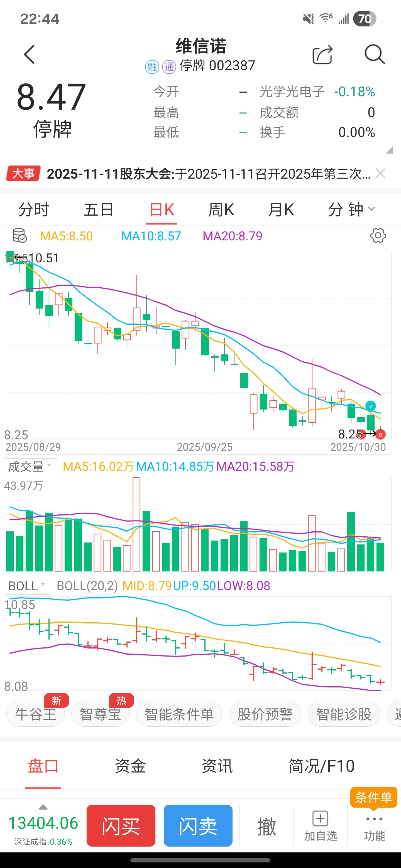The width and height of the screenshot is (401, 868).
Task: Open the 成交量 indicator dropdown
Action: tap(31, 467)
